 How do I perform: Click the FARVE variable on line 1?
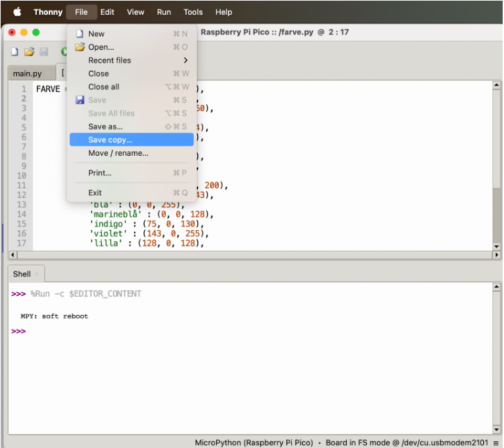[x=48, y=89]
